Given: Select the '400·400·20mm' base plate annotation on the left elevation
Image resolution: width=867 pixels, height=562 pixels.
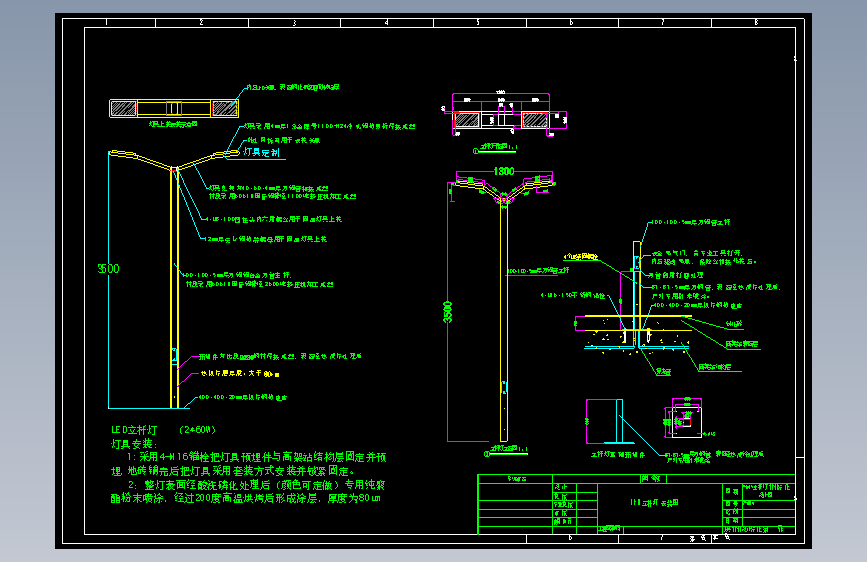Looking at the screenshot, I should [242, 397].
